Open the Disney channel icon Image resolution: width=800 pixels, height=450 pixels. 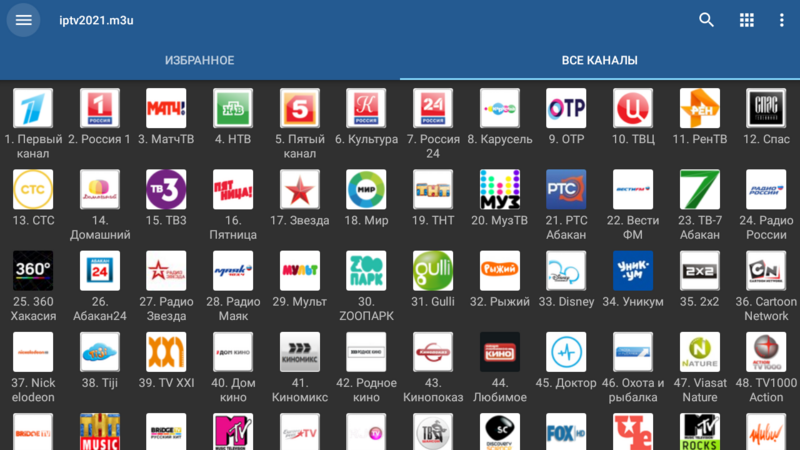(566, 270)
